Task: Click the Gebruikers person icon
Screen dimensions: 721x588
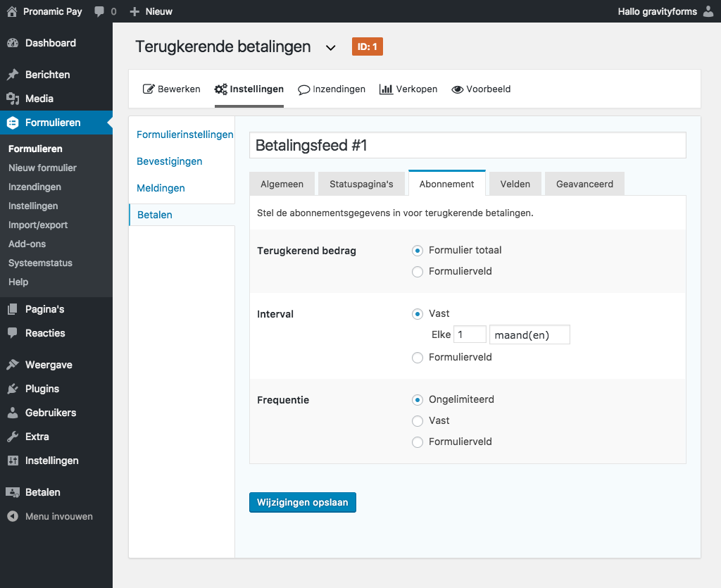Action: [13, 413]
